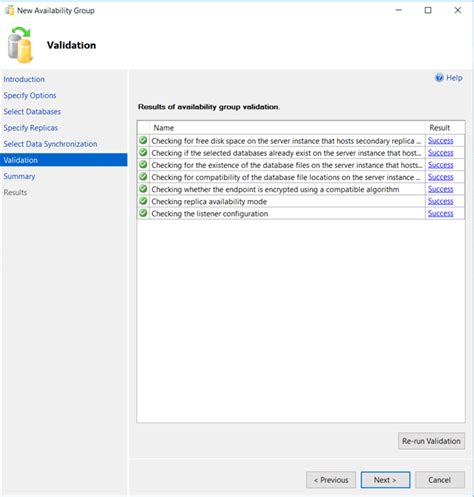The image size is (474, 497).
Task: Click the New Availability Group title bar icon
Action: click(9, 10)
